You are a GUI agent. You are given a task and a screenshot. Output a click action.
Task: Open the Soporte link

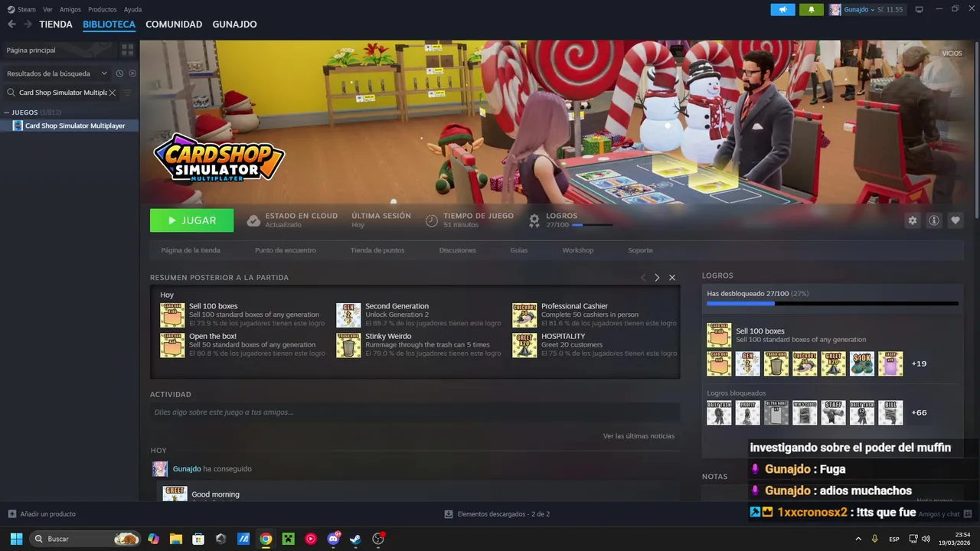640,250
